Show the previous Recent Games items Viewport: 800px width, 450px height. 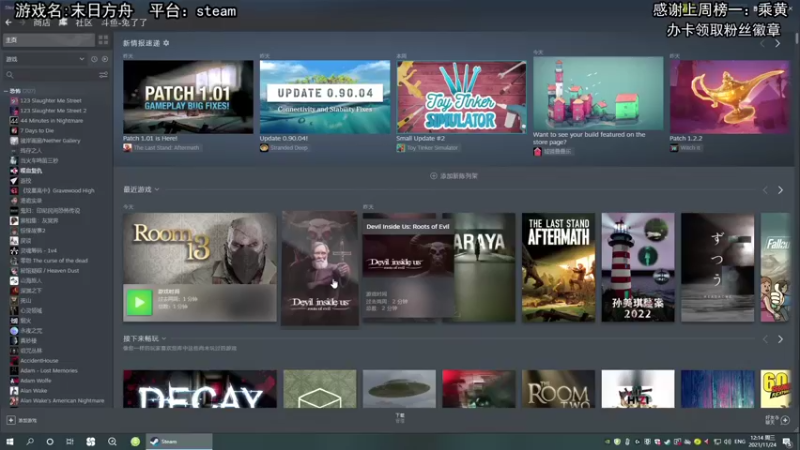click(x=765, y=190)
